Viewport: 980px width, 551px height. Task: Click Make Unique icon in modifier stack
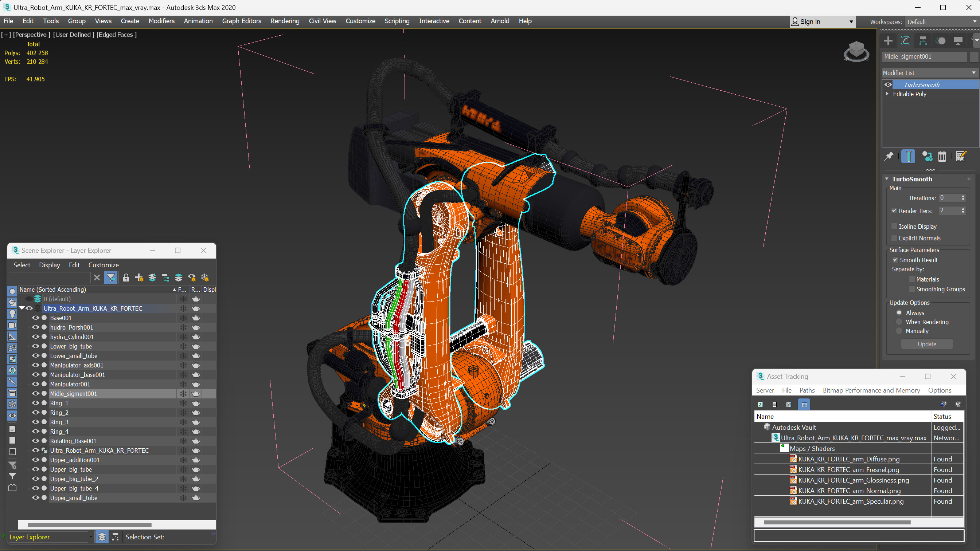click(928, 156)
